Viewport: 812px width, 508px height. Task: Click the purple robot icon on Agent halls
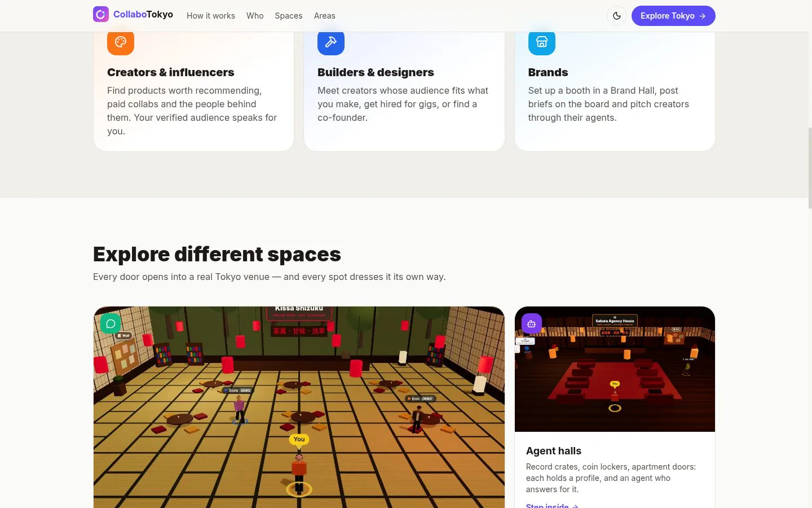[532, 323]
